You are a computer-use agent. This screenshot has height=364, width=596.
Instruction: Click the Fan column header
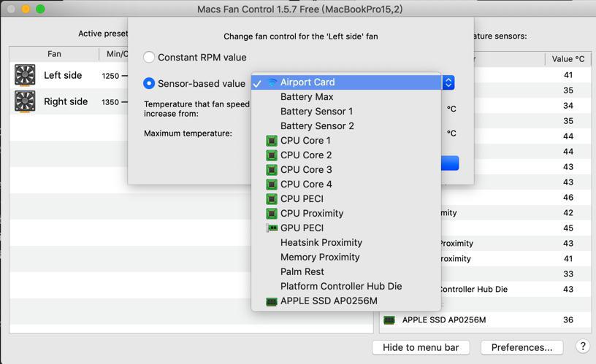point(54,54)
